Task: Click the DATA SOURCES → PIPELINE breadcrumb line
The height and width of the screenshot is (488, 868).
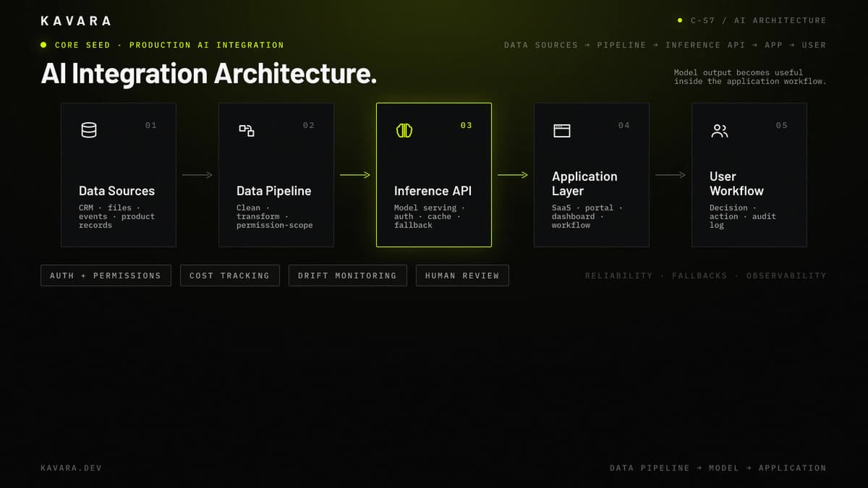Action: click(665, 45)
